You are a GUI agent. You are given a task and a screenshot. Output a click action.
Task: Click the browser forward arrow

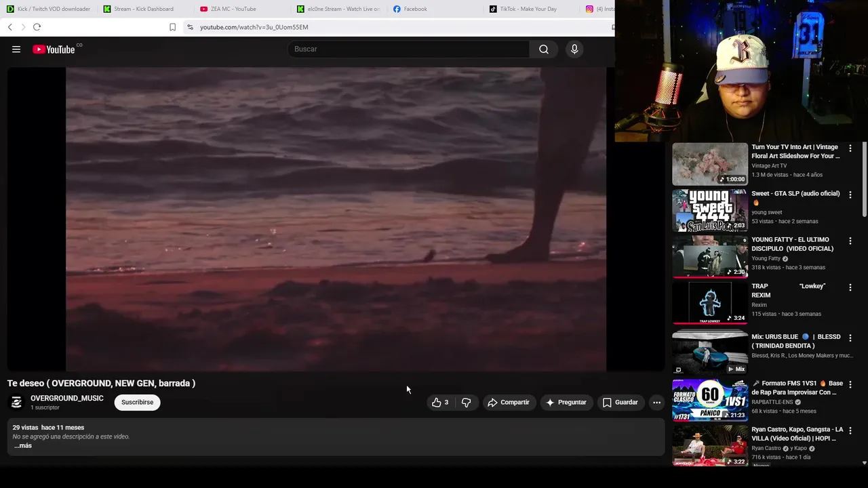[x=23, y=27]
